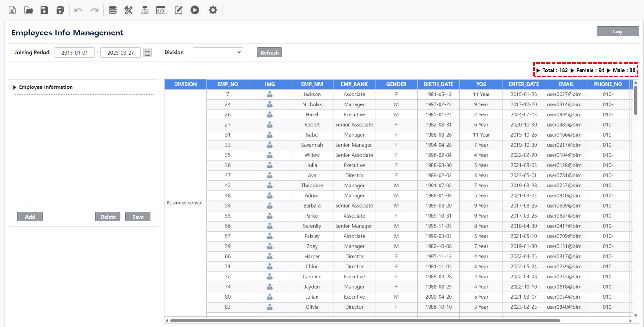Click the email cell user0037@bim...
Image resolution: width=644 pixels, height=327 pixels.
coord(566,94)
